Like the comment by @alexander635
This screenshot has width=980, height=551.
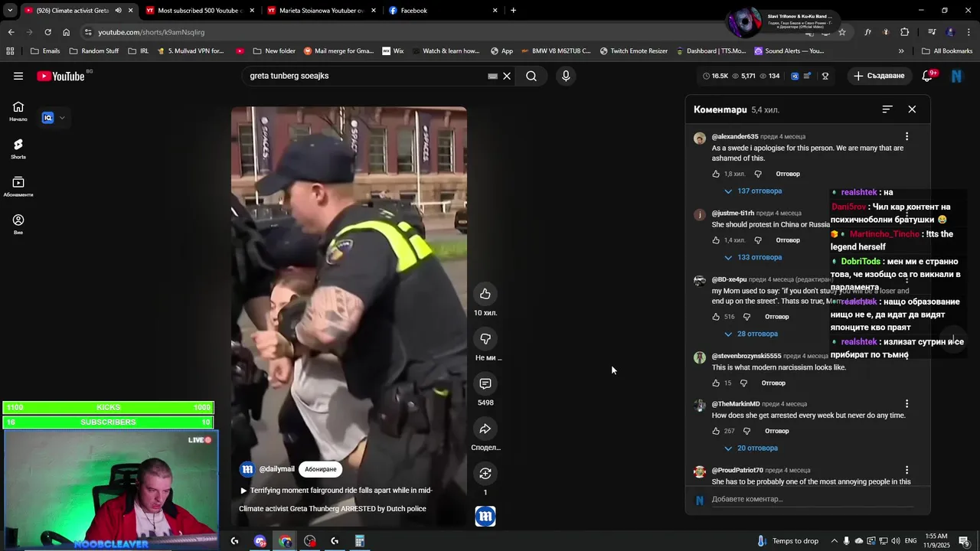[716, 174]
